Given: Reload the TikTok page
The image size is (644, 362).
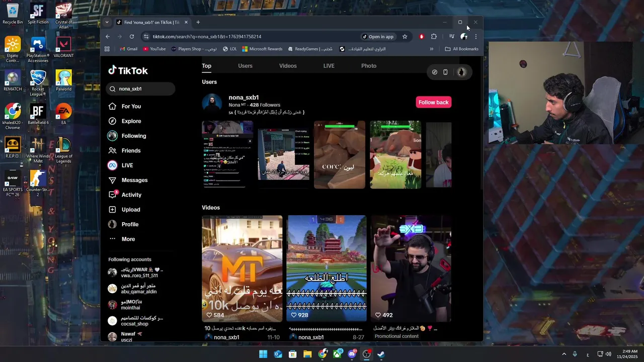Looking at the screenshot, I should coord(132,37).
